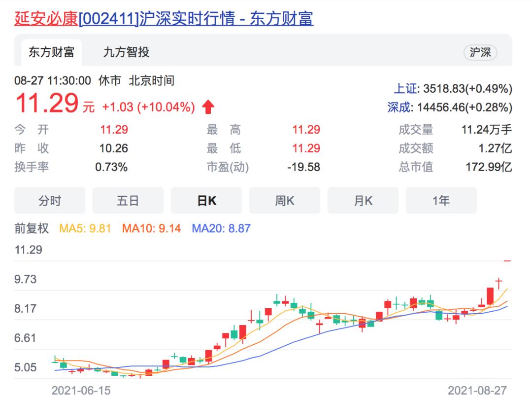Click the latest red candlestick on chart

490,296
